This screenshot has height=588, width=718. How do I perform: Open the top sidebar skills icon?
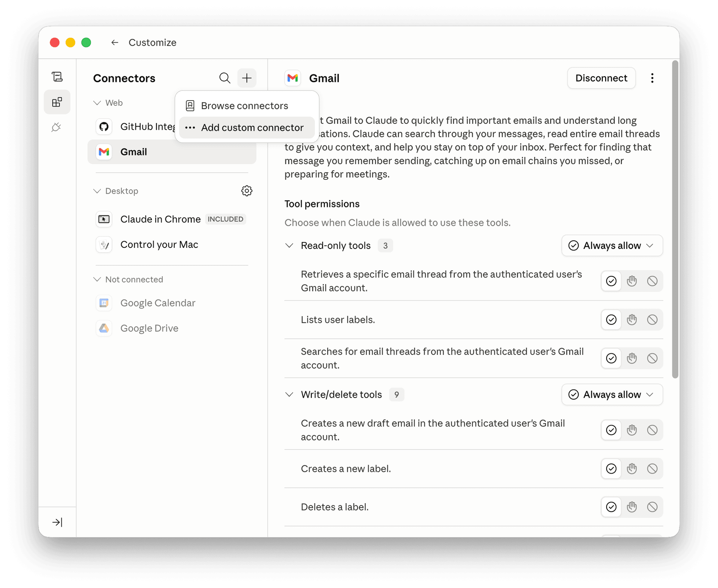[57, 77]
